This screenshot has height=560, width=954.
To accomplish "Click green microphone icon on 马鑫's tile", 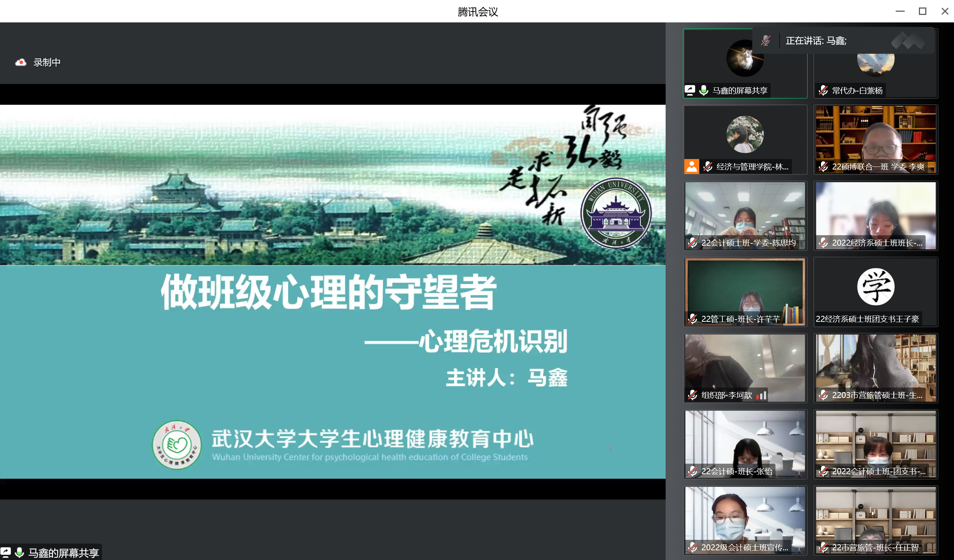I will (x=704, y=90).
